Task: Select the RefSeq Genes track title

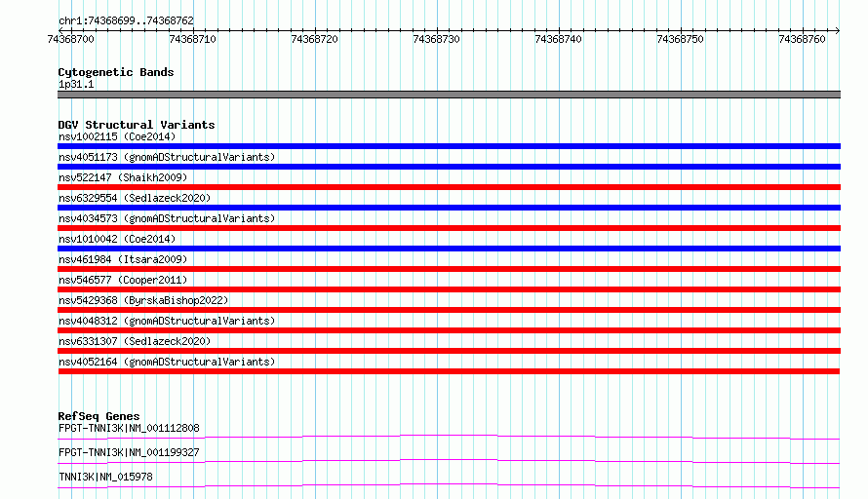Action: coord(99,416)
